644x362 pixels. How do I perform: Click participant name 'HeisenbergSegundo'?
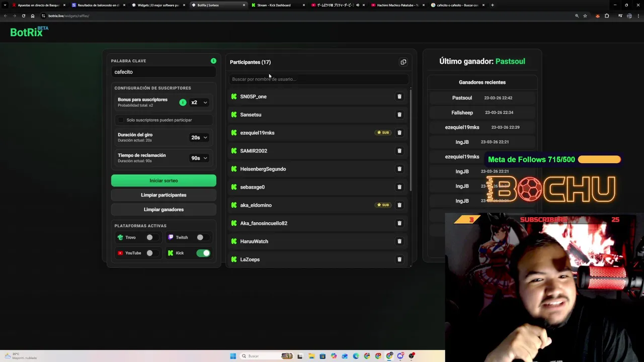(x=263, y=169)
